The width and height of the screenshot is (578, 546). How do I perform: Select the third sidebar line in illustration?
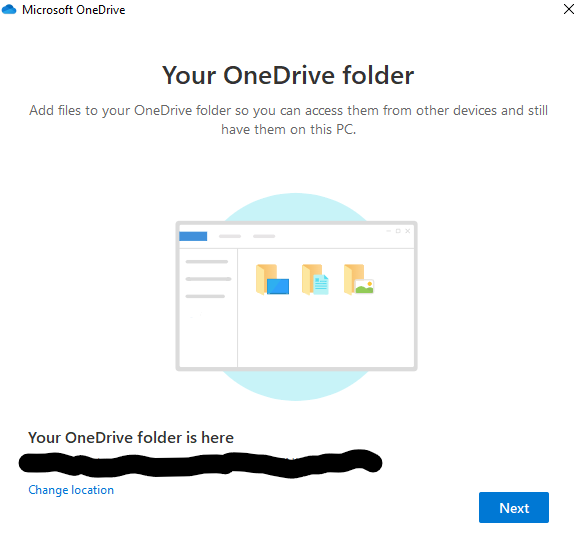click(x=205, y=296)
